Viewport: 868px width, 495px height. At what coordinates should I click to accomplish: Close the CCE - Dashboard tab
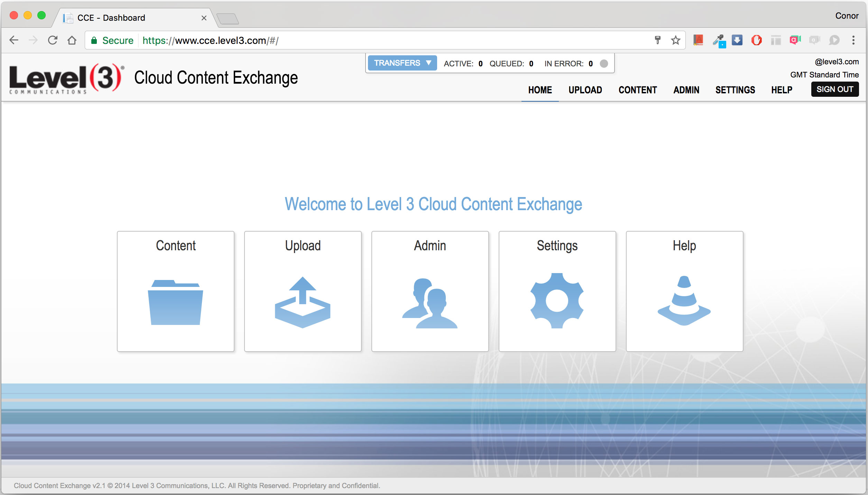pyautogui.click(x=204, y=18)
